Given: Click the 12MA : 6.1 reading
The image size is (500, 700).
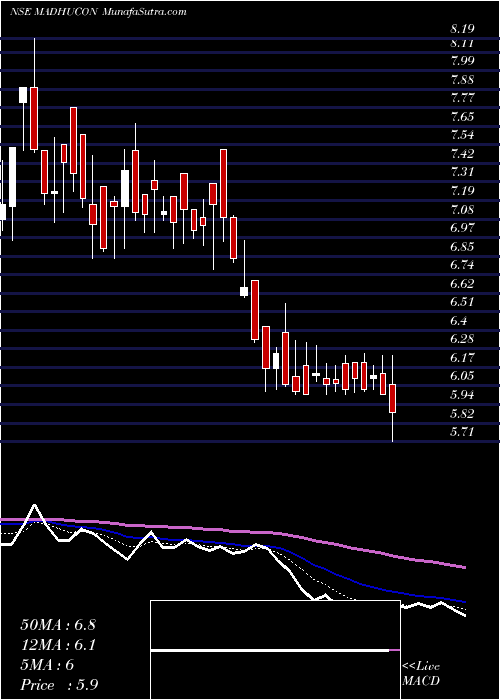Looking at the screenshot, I should click(x=58, y=645).
